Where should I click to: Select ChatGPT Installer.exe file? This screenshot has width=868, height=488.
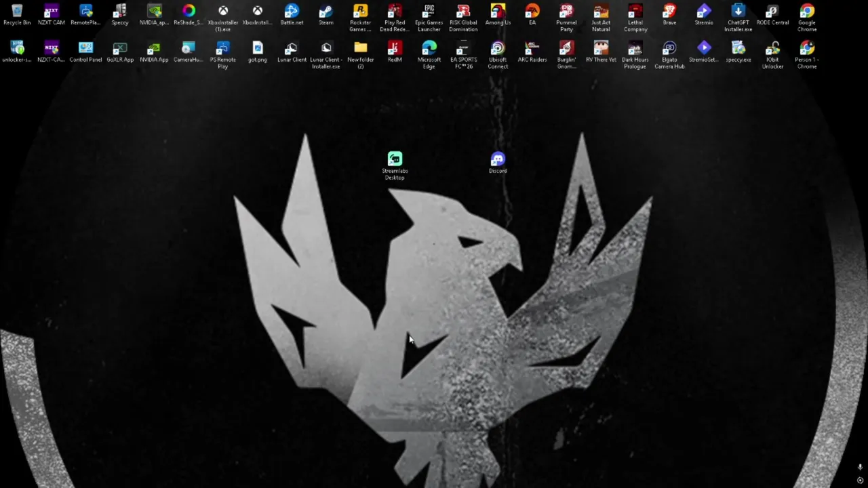coord(738,18)
